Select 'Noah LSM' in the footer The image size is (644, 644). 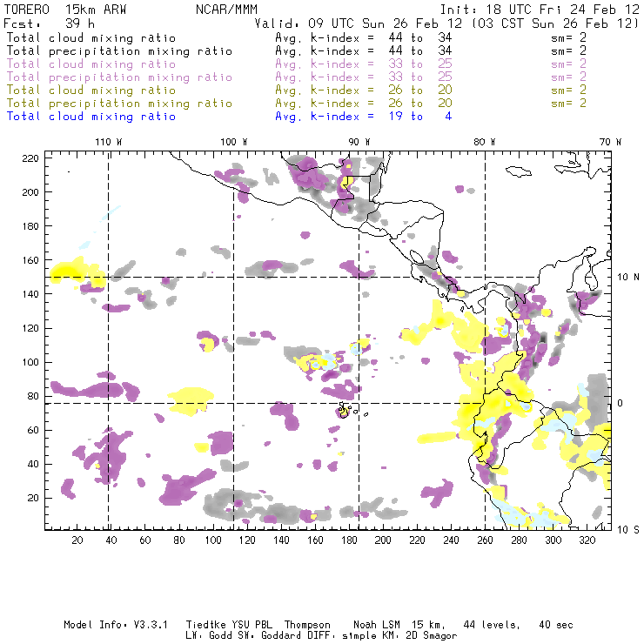[x=377, y=625]
